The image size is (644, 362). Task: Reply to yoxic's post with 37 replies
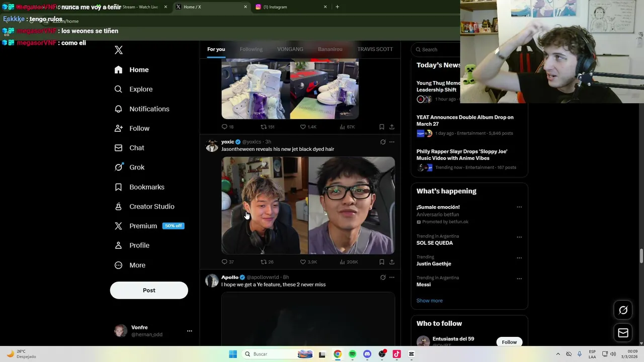[x=227, y=262]
